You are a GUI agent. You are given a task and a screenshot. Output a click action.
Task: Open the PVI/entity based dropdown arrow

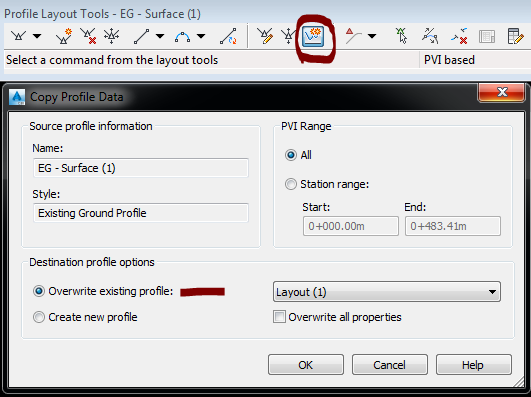click(x=372, y=36)
